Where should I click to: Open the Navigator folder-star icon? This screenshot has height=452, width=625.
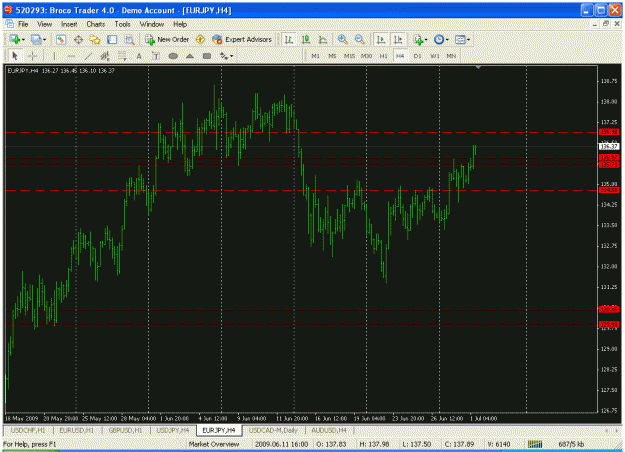(x=95, y=39)
